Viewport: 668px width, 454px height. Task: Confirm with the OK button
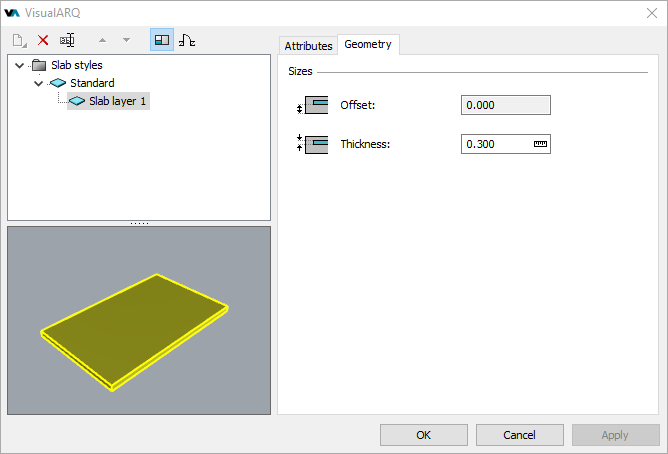[423, 435]
